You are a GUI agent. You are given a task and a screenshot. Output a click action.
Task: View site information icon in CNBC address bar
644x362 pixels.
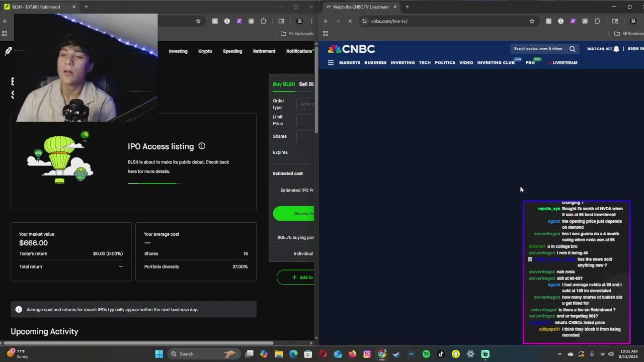click(x=365, y=21)
